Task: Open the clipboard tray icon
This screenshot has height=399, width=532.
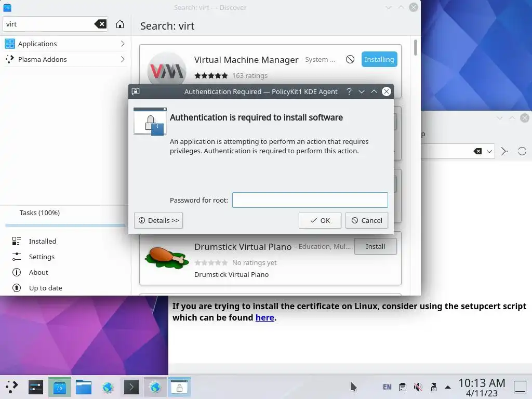Action: pos(403,387)
